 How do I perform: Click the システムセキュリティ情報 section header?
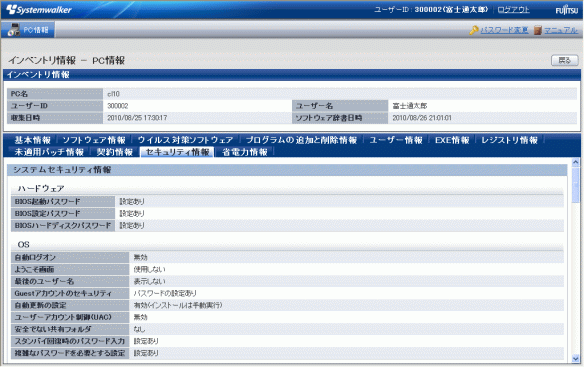coord(287,170)
